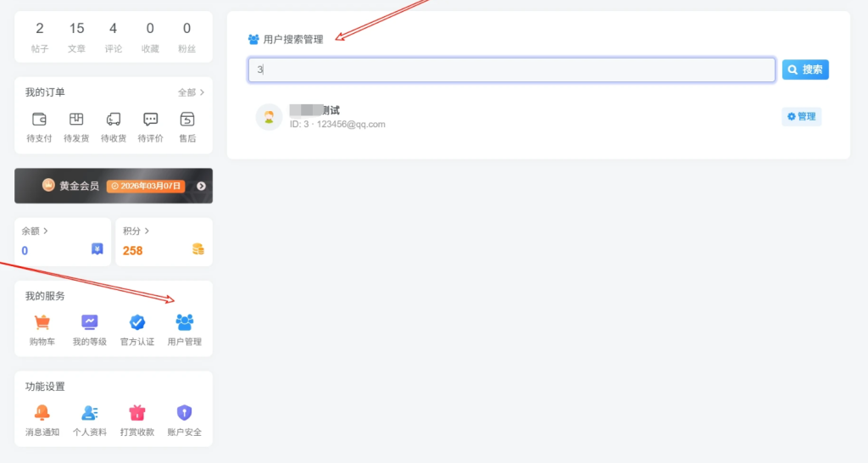Viewport: 868px width, 463px height.
Task: Click the 'ID: 3 · 123456@qq.com' text
Action: pos(337,125)
